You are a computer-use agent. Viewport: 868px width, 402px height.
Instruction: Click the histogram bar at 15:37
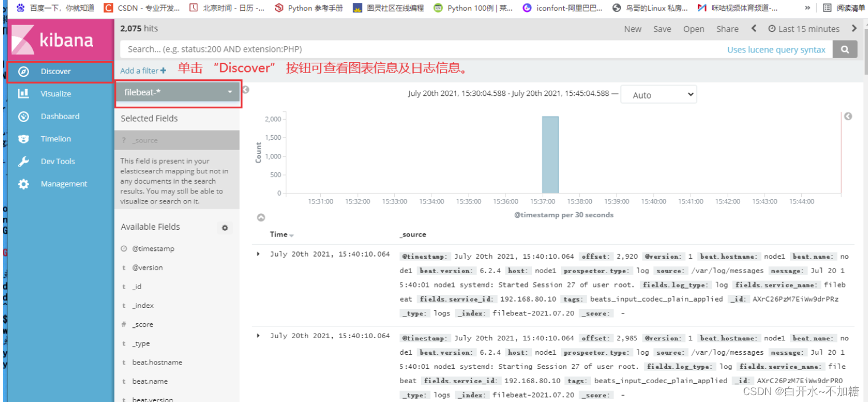tap(550, 155)
